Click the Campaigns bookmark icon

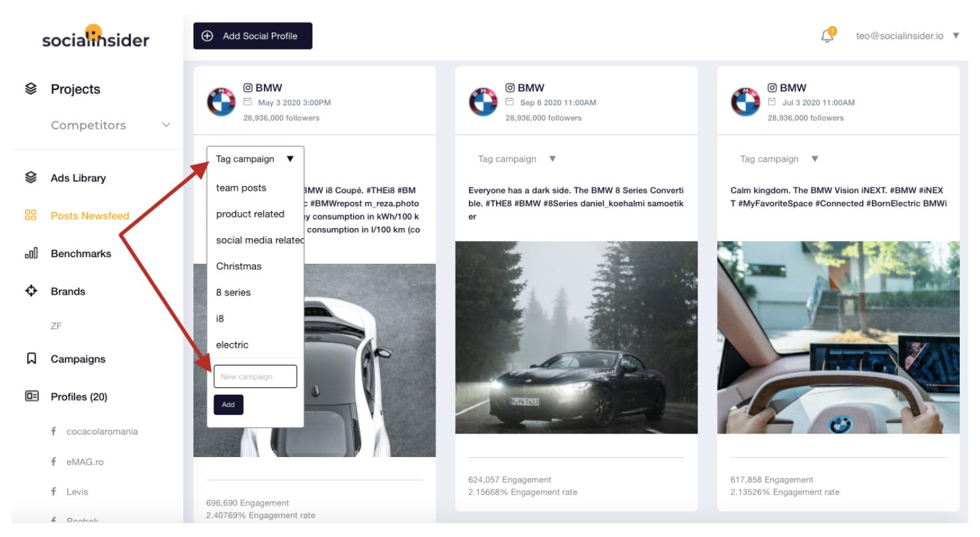tap(31, 358)
